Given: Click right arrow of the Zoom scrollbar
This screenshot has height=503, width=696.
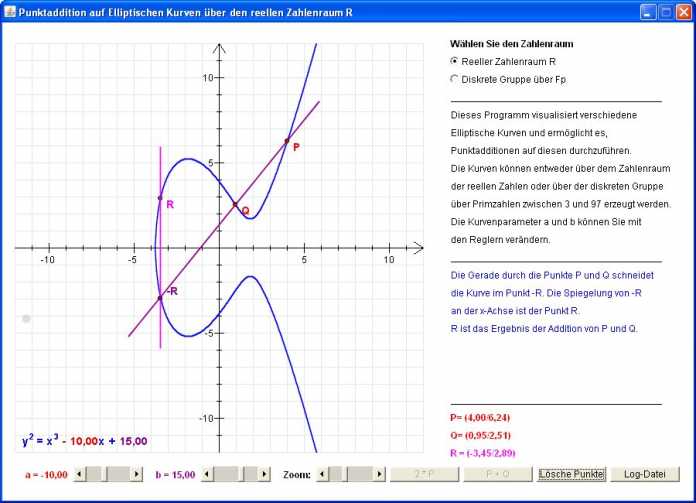Looking at the screenshot, I should click(379, 474).
